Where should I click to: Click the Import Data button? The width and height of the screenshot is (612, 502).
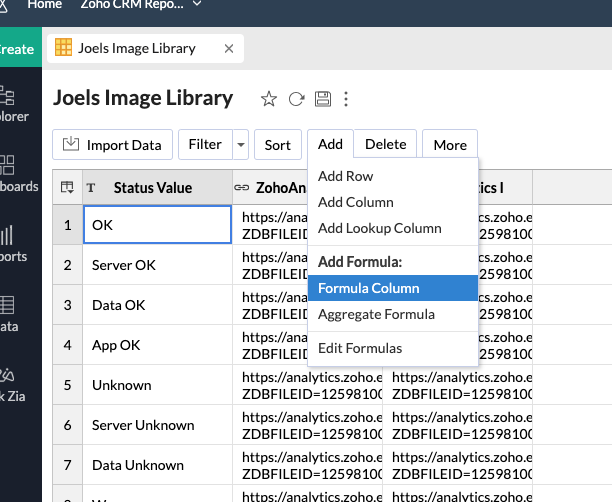[113, 144]
